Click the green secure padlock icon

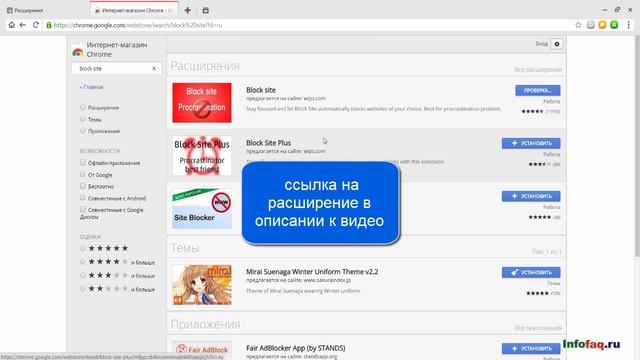pos(49,25)
